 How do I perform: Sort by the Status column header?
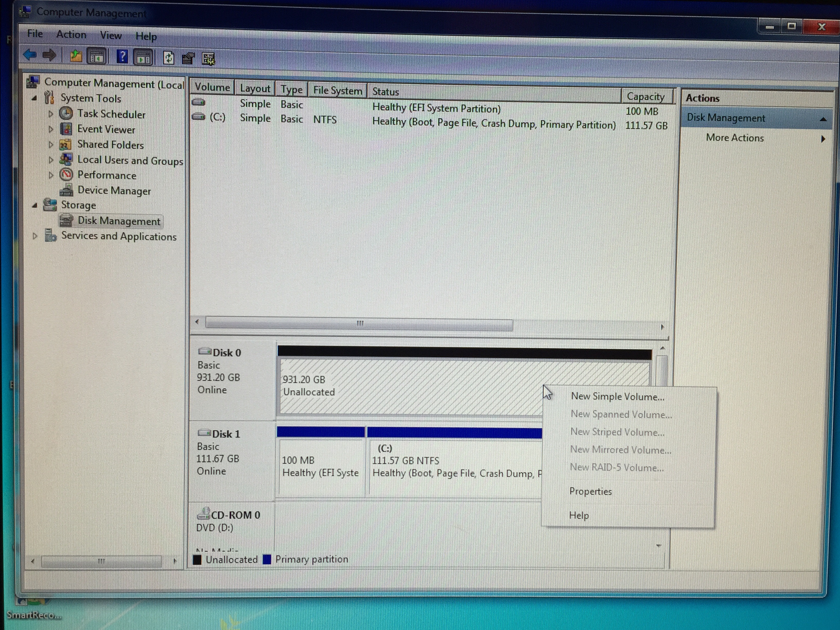pos(494,93)
